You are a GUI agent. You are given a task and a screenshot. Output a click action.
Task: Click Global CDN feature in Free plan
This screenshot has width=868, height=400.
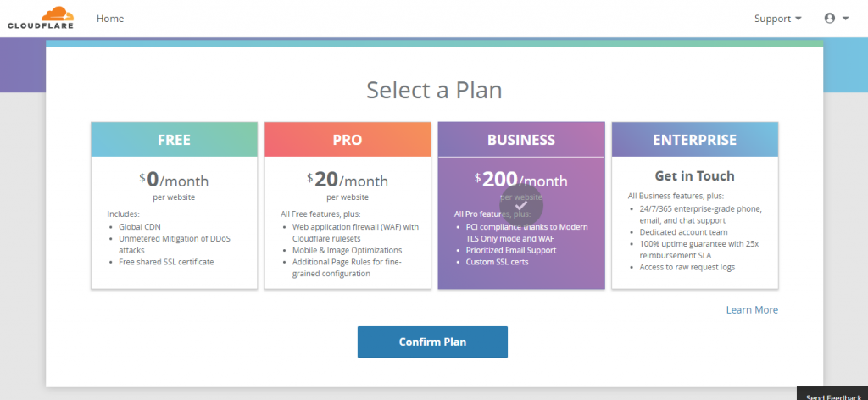140,227
